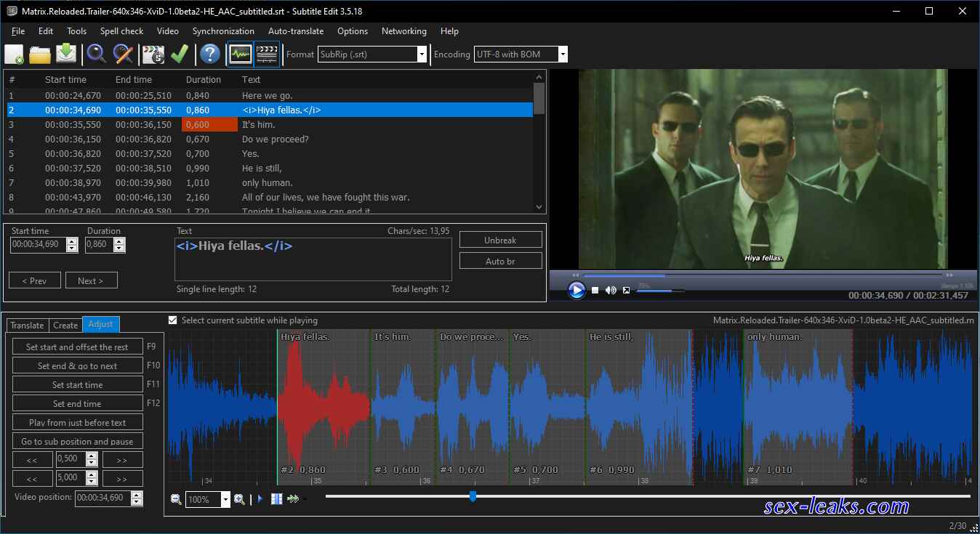Open Find with the magnifier icon
This screenshot has width=980, height=534.
point(97,54)
